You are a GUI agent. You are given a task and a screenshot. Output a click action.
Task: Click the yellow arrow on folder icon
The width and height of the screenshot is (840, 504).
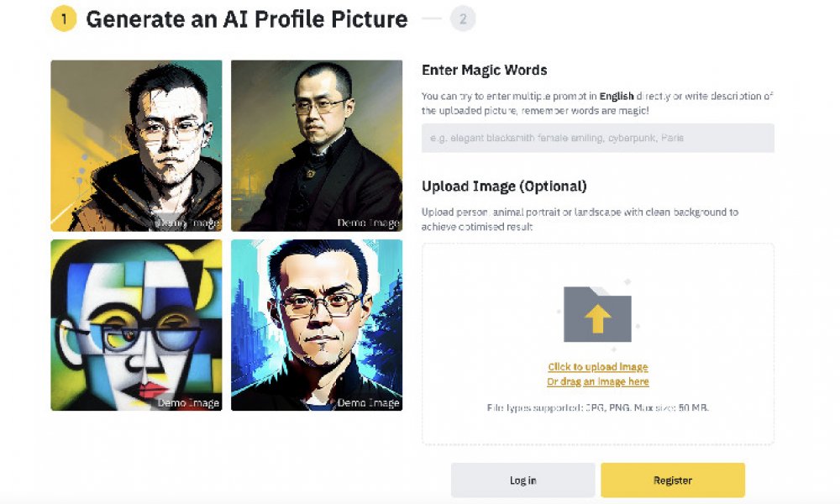(597, 318)
